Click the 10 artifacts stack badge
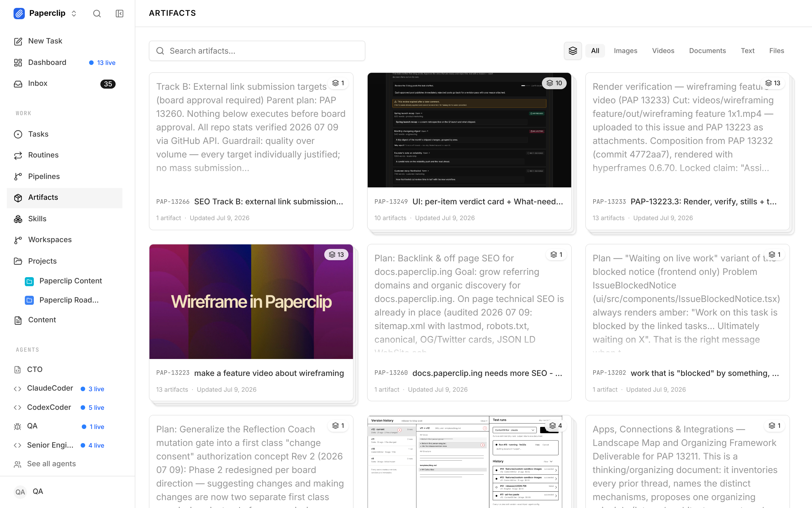The height and width of the screenshot is (508, 812). pyautogui.click(x=554, y=83)
